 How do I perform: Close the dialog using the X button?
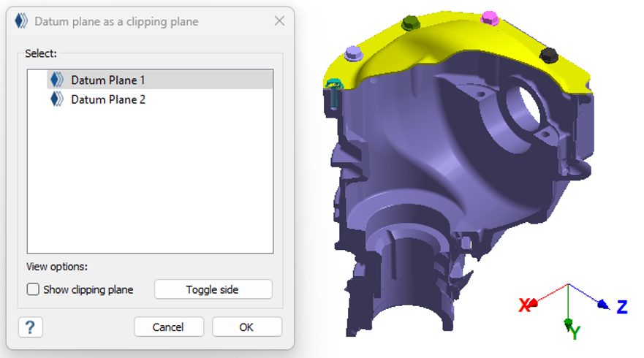[x=279, y=21]
